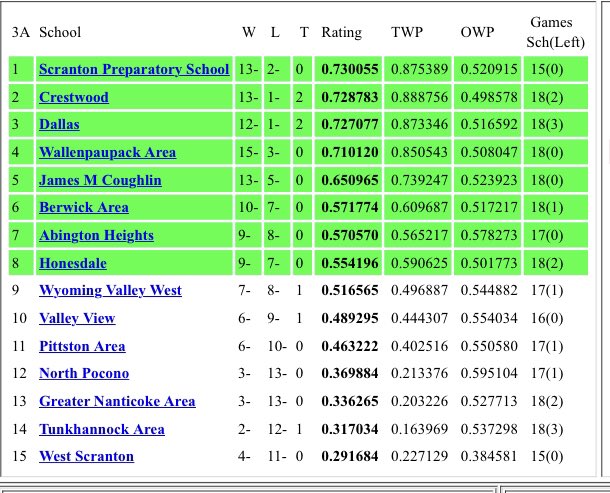Select Pittston Area losses value 10-

277,346
